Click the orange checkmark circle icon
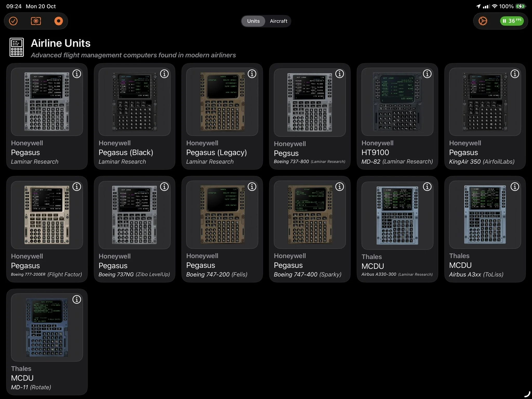Screen dimensions: 532x399 click(13, 21)
